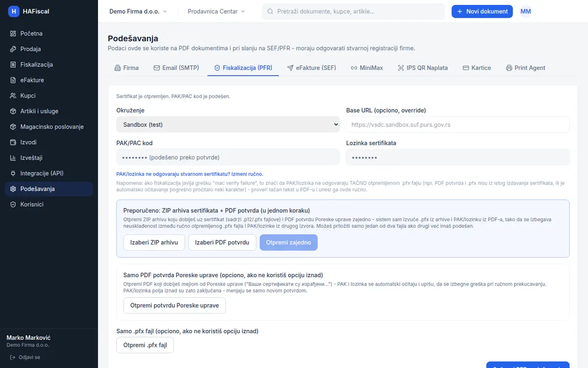Click the HAFiscal logo icon
The image size is (588, 368).
14,11
